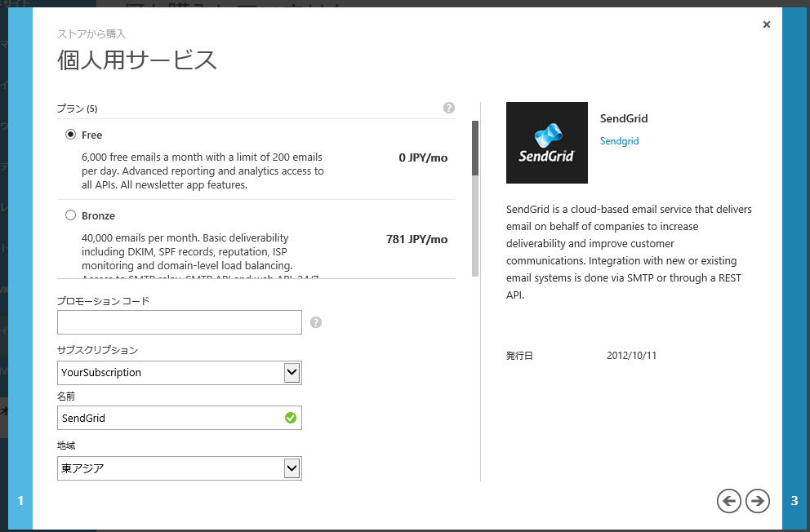The width and height of the screenshot is (810, 532).
Task: Click the promotion code help icon
Action: point(316,322)
